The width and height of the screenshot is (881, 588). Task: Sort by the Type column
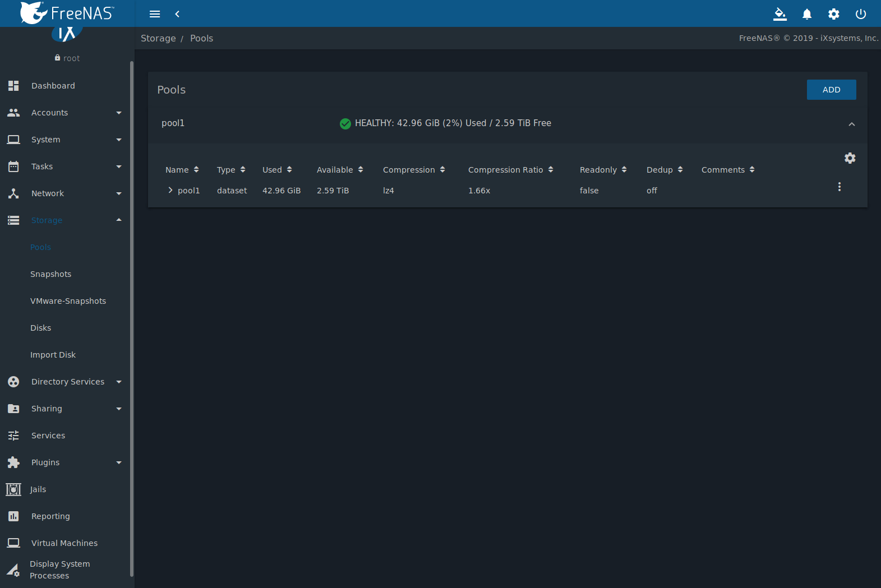click(231, 170)
